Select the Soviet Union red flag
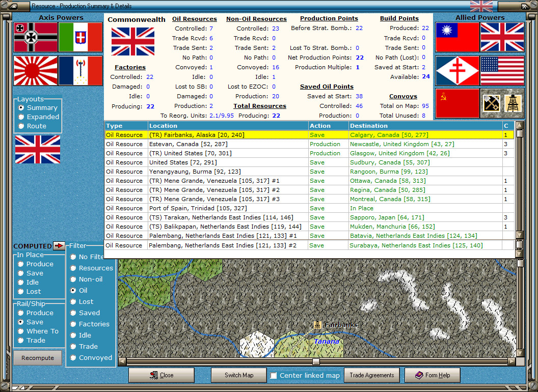 (x=457, y=103)
